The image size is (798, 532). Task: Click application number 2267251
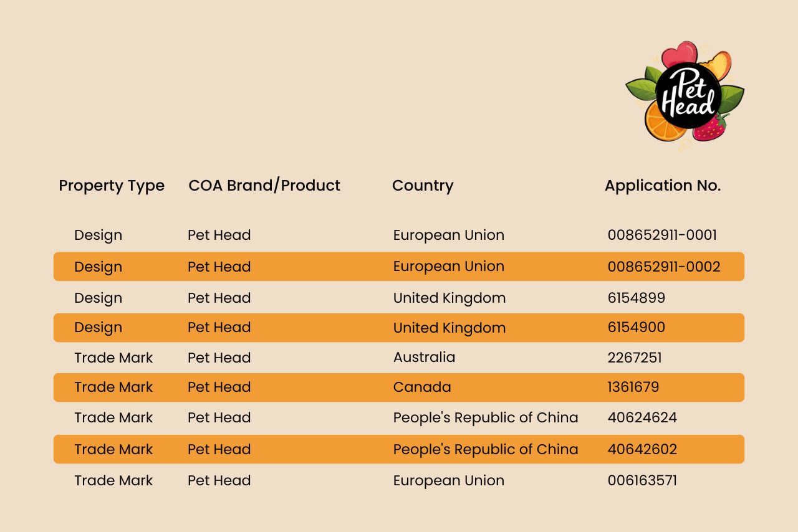coord(635,358)
